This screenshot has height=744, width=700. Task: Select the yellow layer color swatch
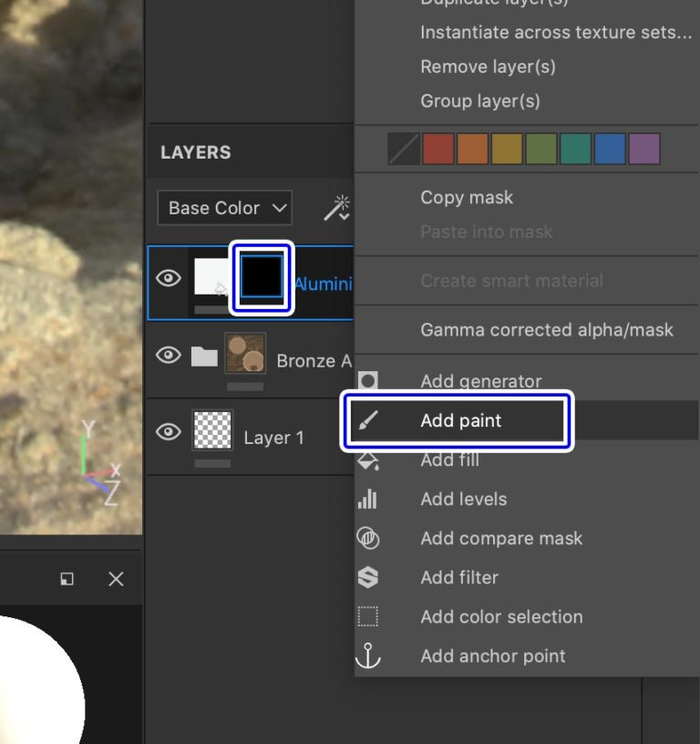[x=507, y=149]
